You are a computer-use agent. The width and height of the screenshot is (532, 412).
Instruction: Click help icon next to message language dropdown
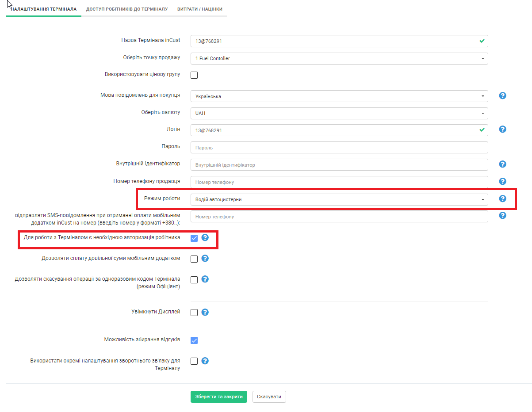502,95
